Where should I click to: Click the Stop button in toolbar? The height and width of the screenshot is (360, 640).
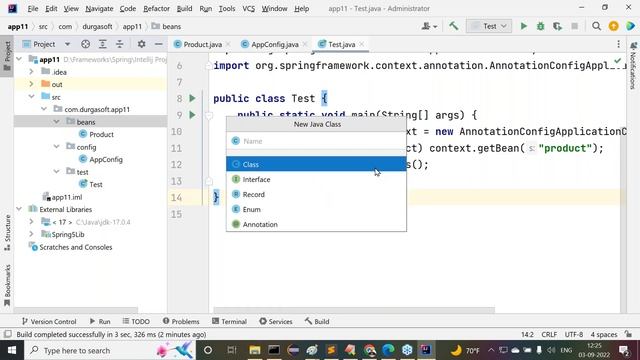575,26
